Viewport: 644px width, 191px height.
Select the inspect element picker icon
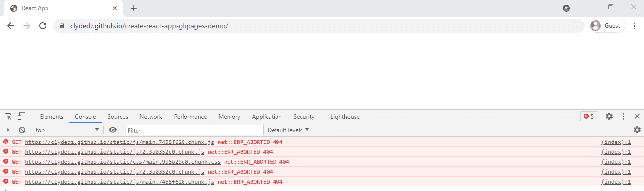[x=8, y=117]
